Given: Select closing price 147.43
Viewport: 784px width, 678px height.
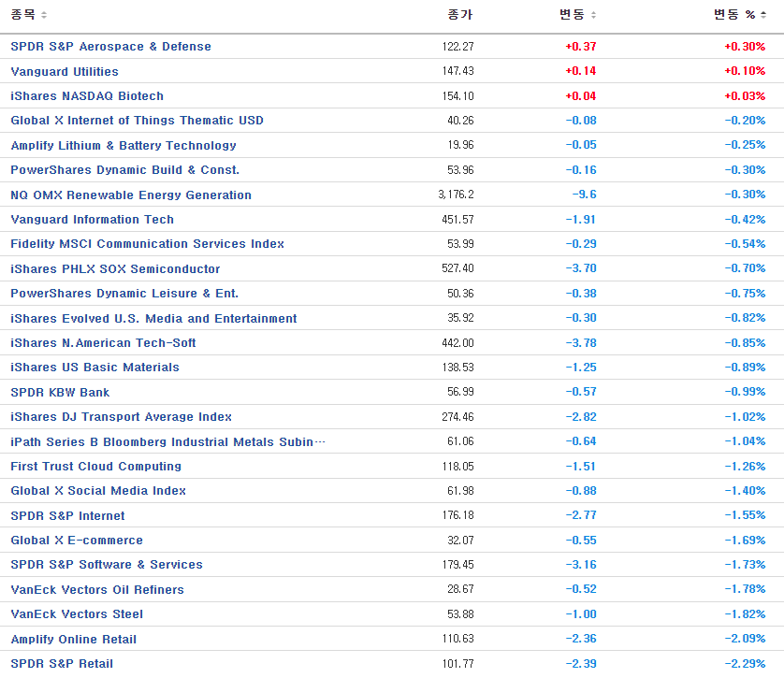Looking at the screenshot, I should [458, 71].
